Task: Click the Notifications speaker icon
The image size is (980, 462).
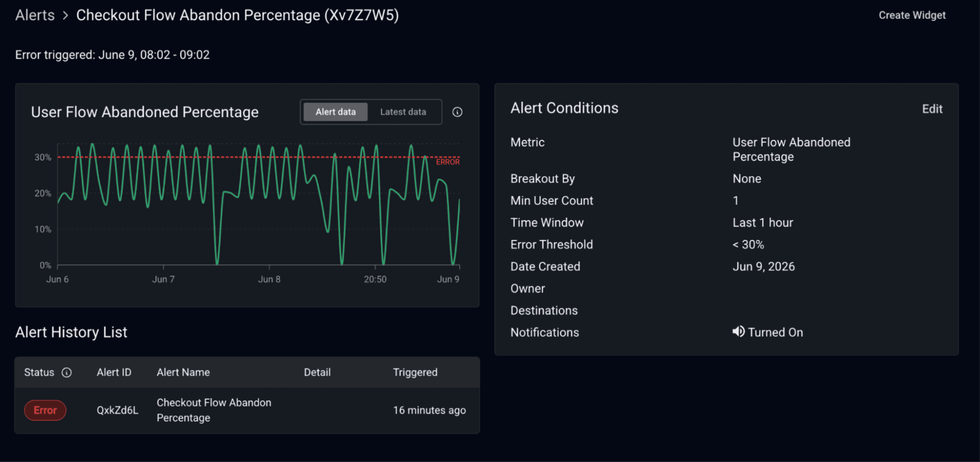Action: pyautogui.click(x=738, y=332)
